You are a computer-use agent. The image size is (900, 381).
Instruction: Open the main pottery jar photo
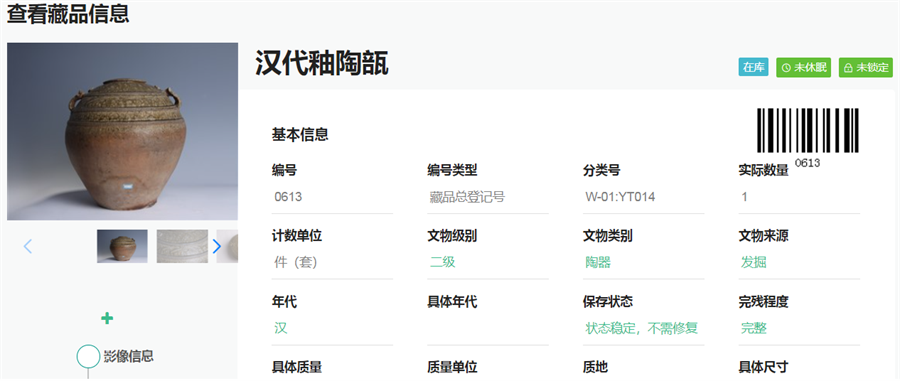coord(122,131)
